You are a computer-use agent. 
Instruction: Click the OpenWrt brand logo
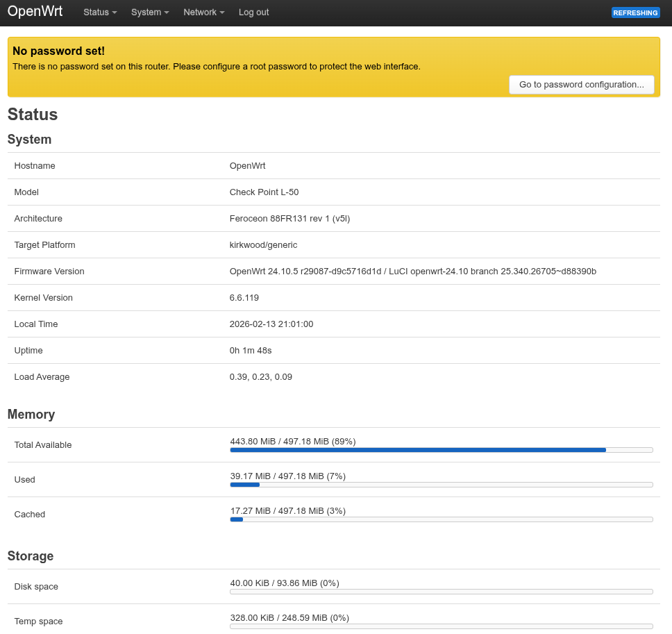point(35,12)
